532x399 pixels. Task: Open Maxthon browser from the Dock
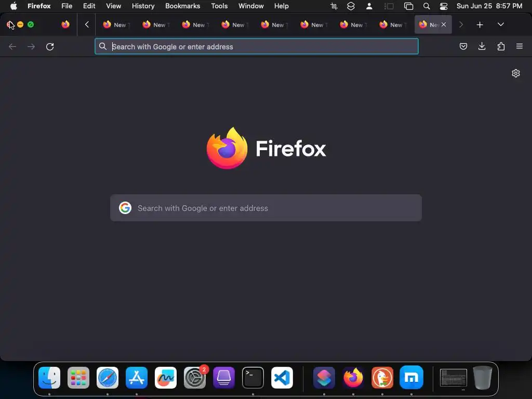point(411,378)
